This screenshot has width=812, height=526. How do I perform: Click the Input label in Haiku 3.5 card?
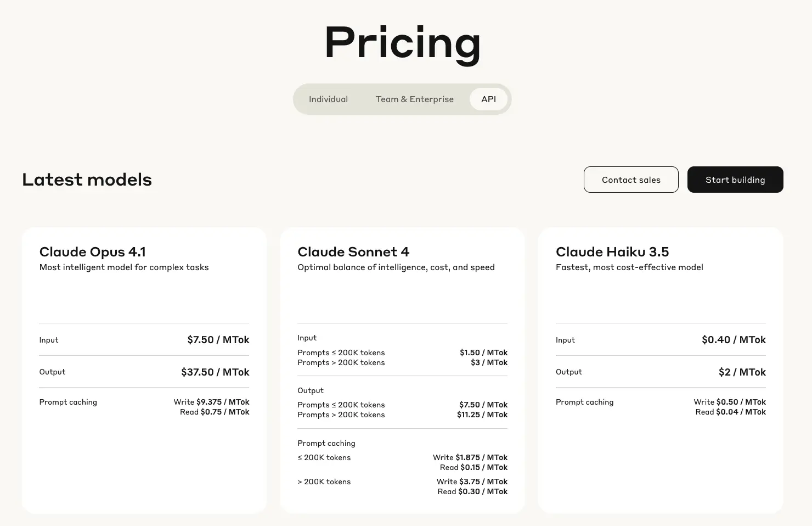(x=565, y=340)
